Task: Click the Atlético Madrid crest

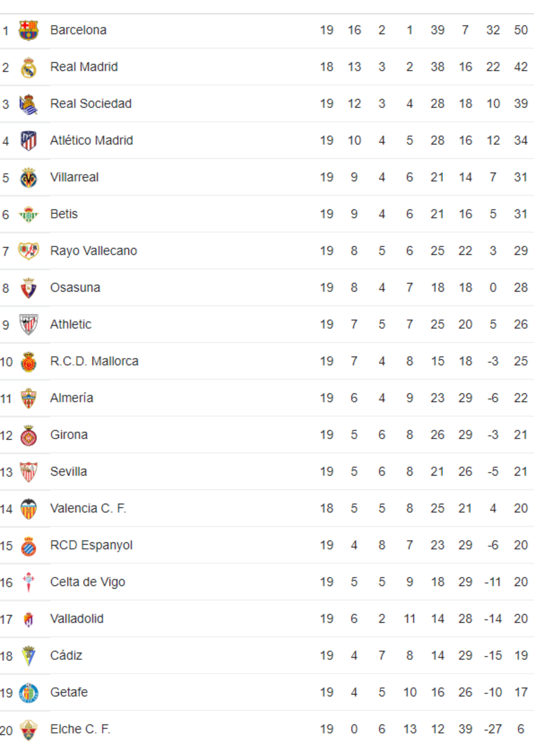Action: pos(29,141)
